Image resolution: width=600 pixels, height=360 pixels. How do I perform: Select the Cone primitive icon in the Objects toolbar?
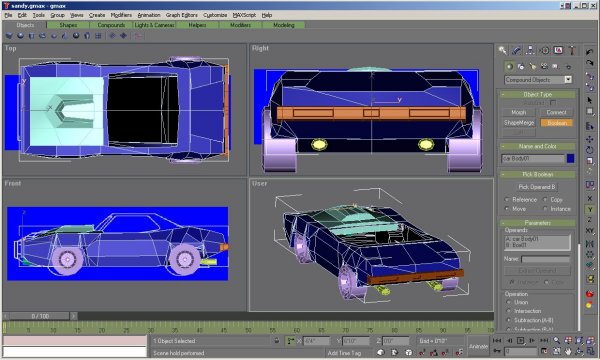click(x=65, y=36)
